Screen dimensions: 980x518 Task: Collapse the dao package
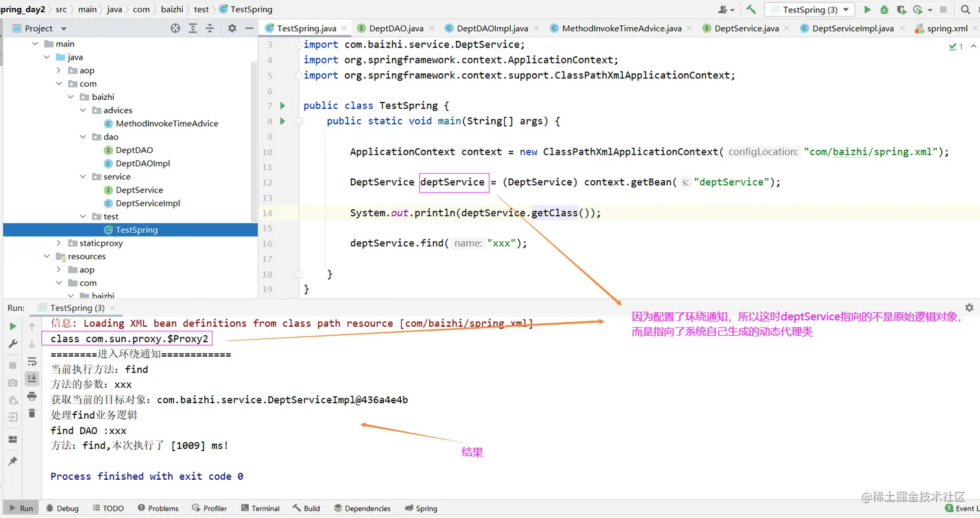click(x=82, y=137)
